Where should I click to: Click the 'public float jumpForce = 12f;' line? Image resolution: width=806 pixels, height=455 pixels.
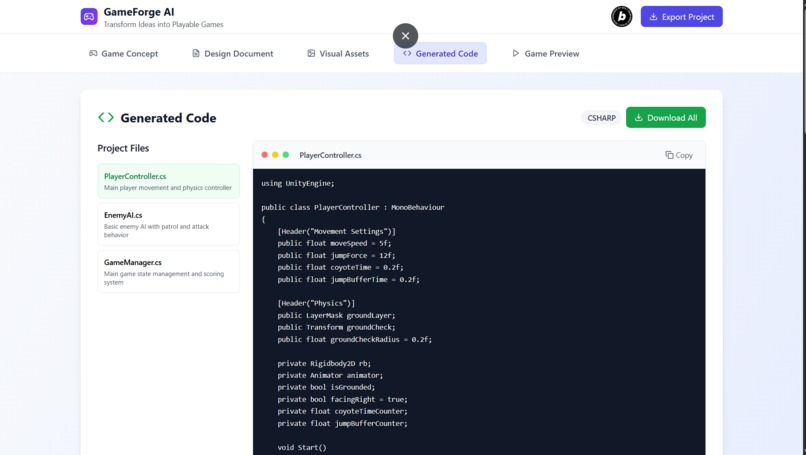(336, 256)
